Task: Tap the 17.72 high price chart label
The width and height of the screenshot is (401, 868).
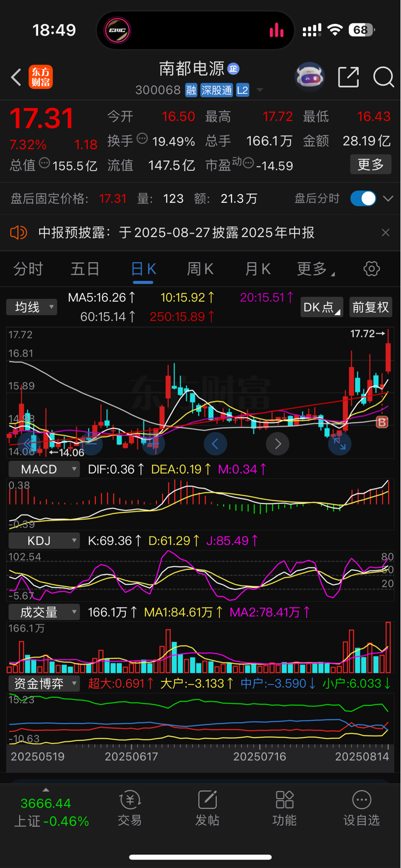Action: 368,334
